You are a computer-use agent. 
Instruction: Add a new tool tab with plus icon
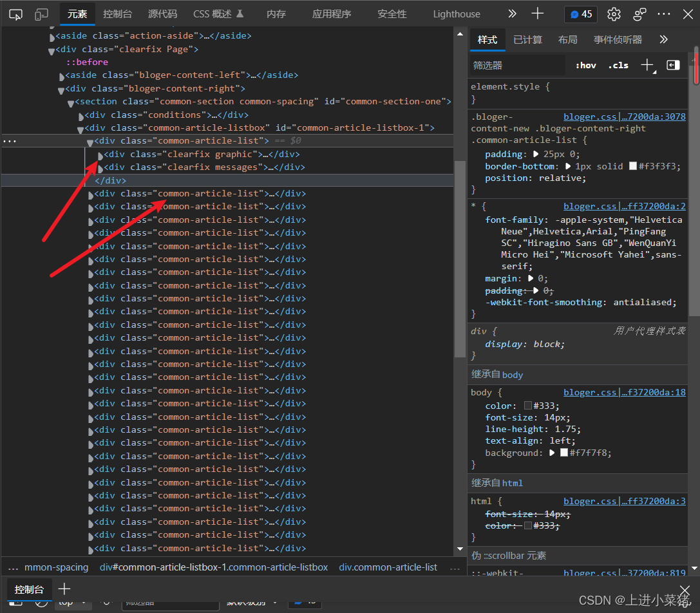click(x=538, y=14)
